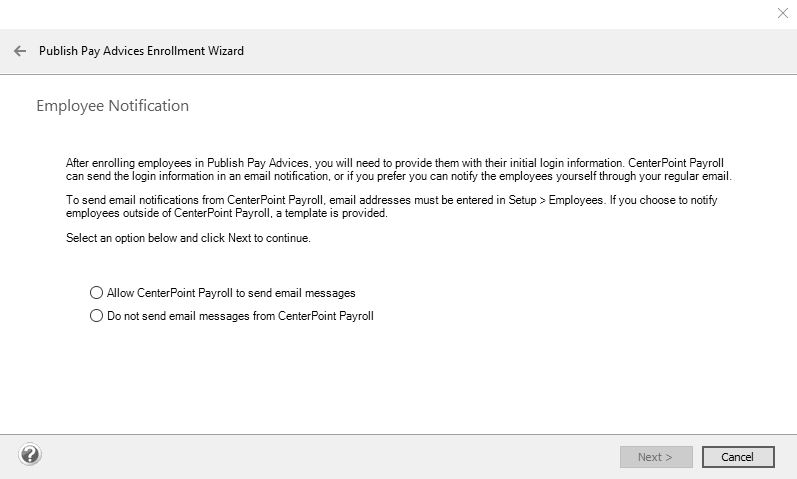Click the Employee Notification heading

pyautogui.click(x=112, y=106)
